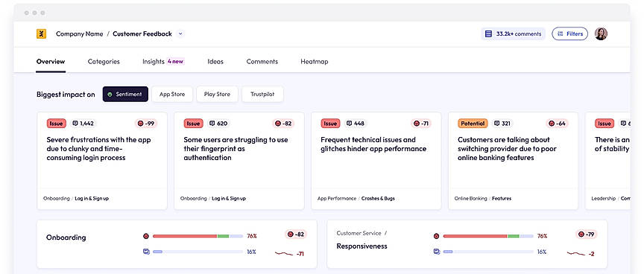Click the -99 sentiment score badge

pos(146,123)
